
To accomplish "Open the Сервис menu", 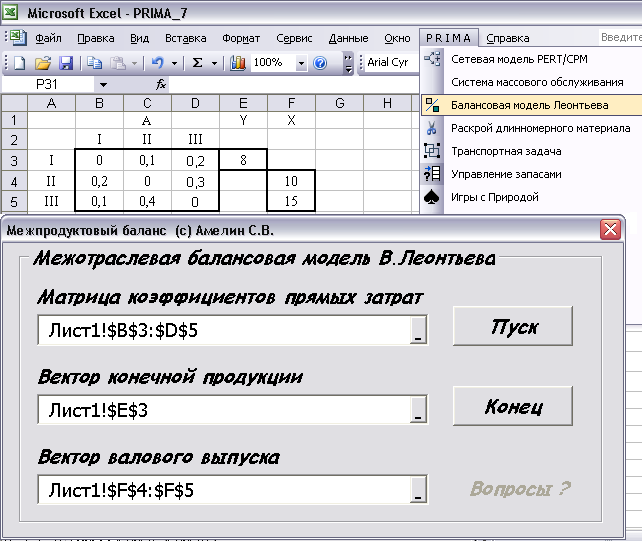I will coord(294,38).
